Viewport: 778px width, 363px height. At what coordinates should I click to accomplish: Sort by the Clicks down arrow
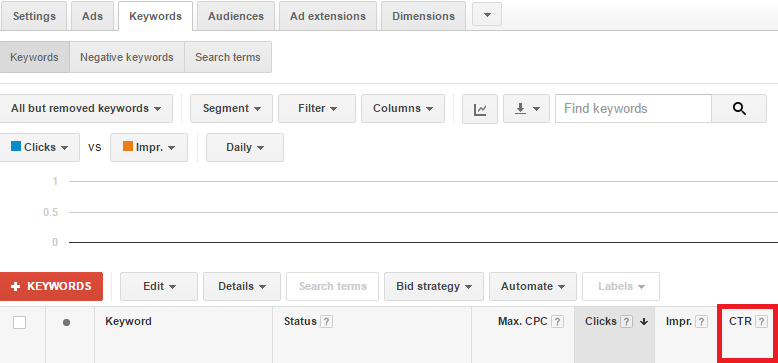644,322
